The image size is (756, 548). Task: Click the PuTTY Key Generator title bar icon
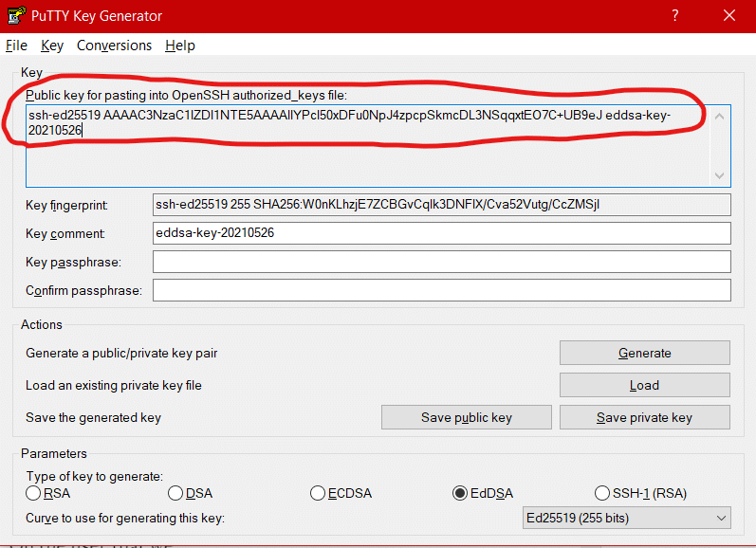[16, 15]
